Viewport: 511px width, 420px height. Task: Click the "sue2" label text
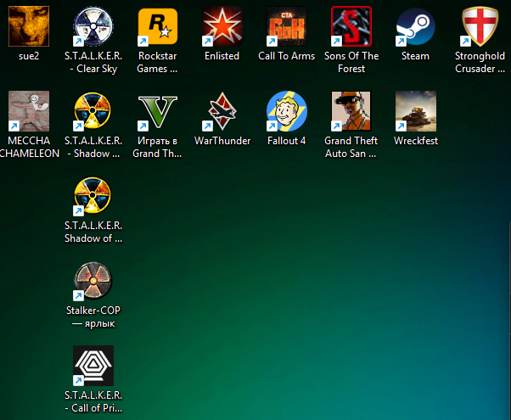pyautogui.click(x=29, y=56)
